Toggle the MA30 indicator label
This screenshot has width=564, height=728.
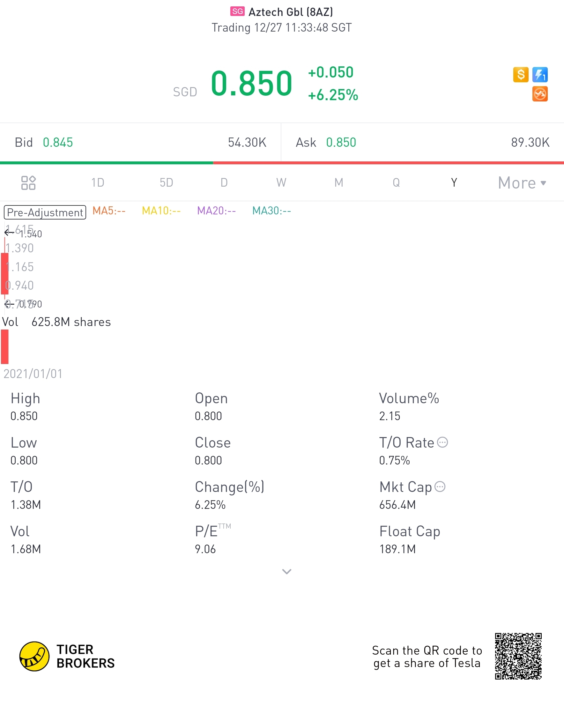click(271, 211)
